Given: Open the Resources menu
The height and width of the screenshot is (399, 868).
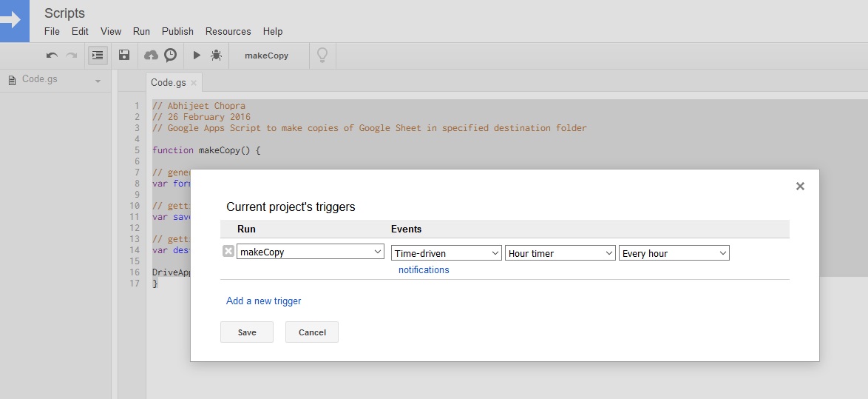Looking at the screenshot, I should pos(228,31).
